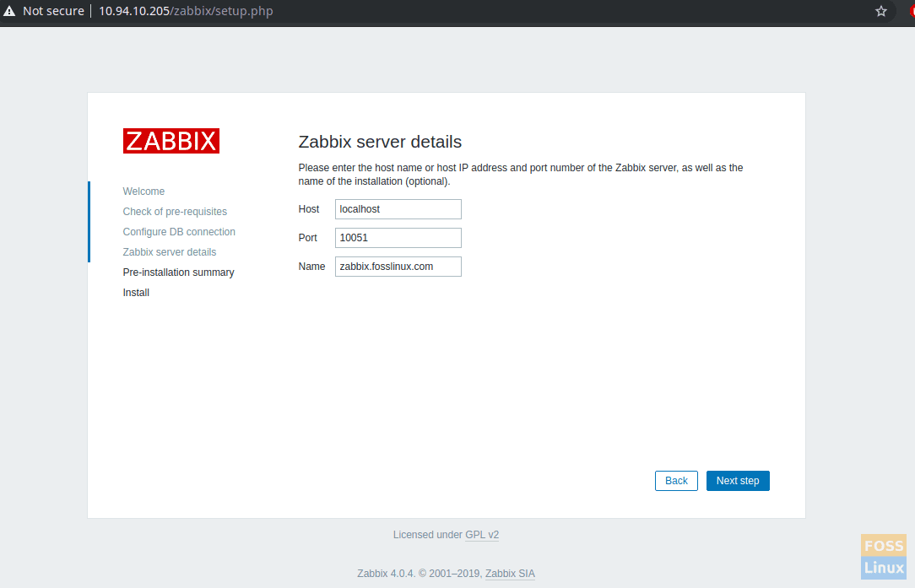Open the Zabbix SIA link
The image size is (915, 588).
510,574
